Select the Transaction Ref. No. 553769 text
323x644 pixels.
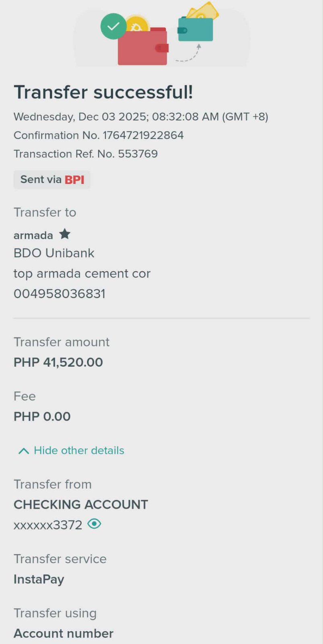tap(86, 154)
